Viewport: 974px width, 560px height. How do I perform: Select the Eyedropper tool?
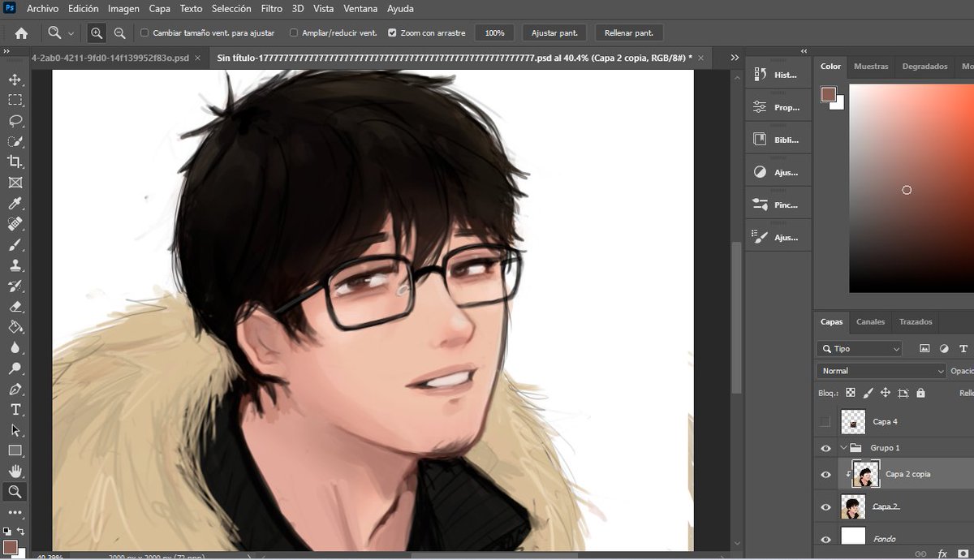pos(15,204)
